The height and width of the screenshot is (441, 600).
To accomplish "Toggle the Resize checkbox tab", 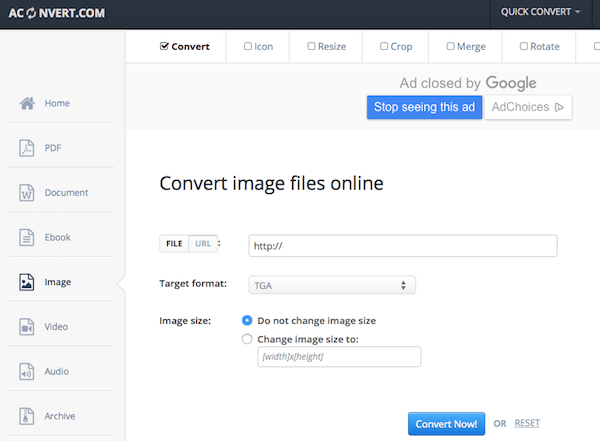I will pyautogui.click(x=311, y=46).
